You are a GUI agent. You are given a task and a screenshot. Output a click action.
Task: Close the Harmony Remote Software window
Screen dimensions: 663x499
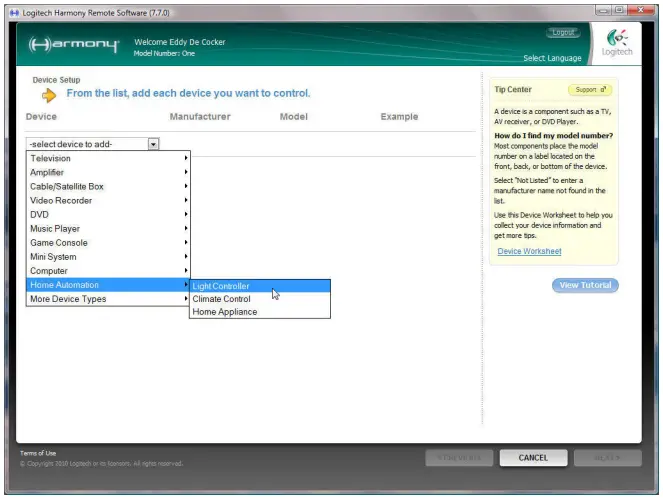[x=641, y=10]
